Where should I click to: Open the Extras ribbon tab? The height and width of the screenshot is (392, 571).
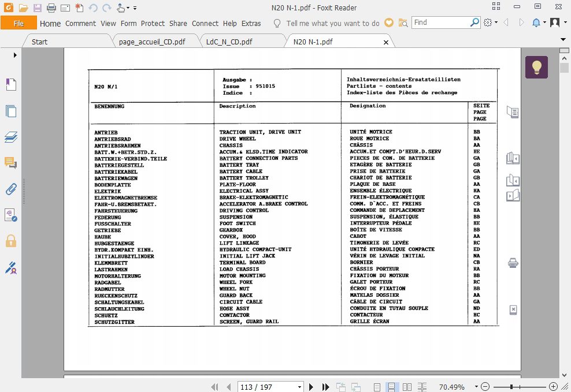(x=251, y=23)
